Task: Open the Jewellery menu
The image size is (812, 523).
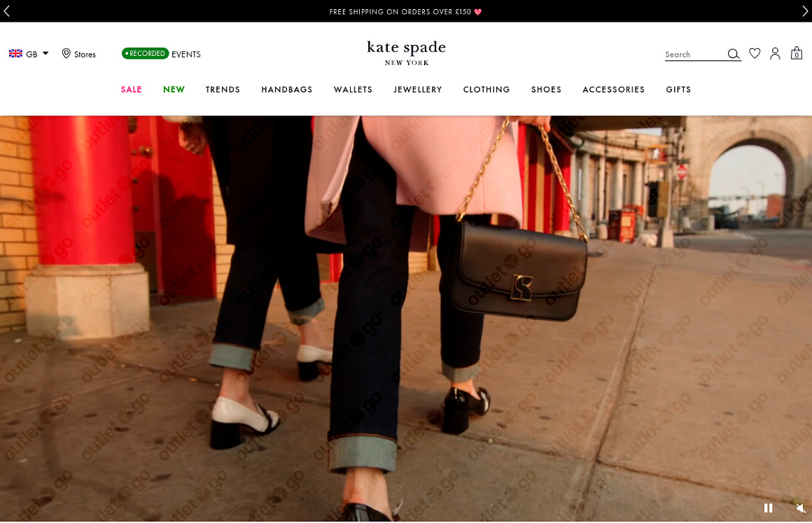Action: (x=417, y=90)
